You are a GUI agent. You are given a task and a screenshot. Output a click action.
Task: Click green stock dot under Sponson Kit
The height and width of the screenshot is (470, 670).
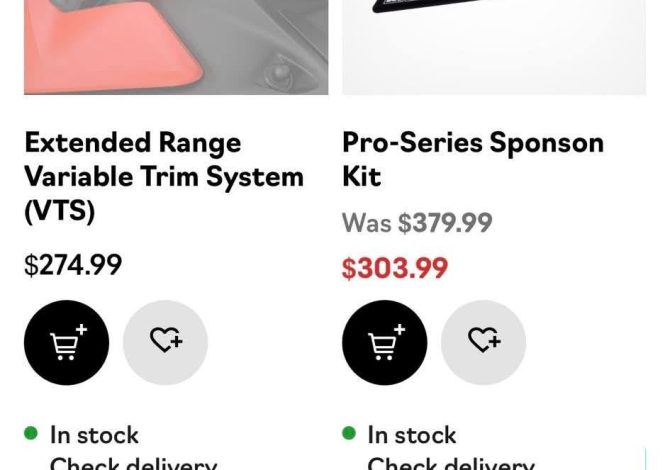point(349,434)
